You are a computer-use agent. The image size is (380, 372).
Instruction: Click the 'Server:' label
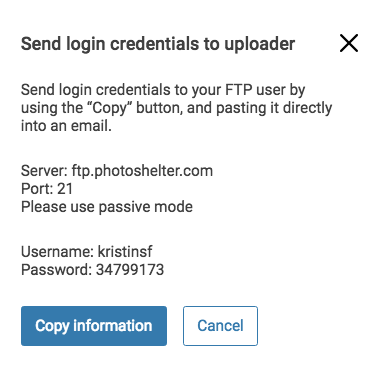coord(45,171)
